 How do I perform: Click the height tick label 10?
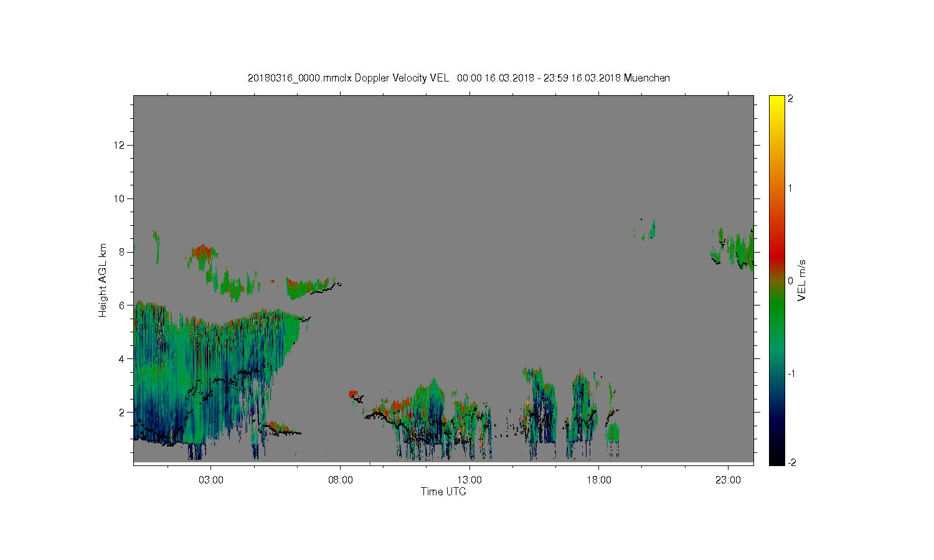[x=120, y=198]
